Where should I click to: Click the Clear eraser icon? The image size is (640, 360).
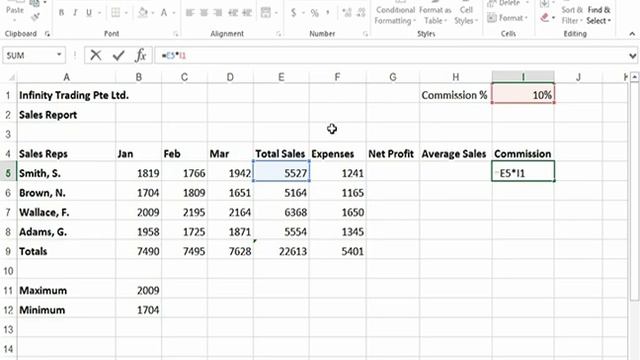(x=544, y=18)
